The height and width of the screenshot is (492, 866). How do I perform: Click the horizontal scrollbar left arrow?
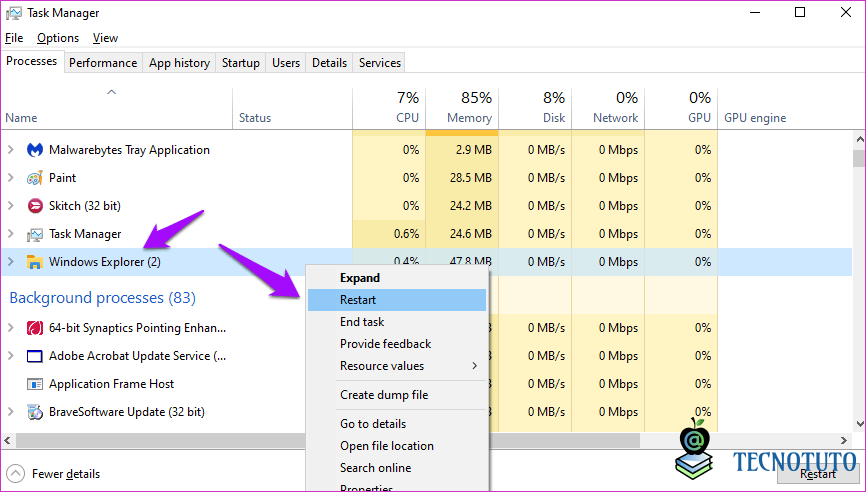click(x=7, y=440)
